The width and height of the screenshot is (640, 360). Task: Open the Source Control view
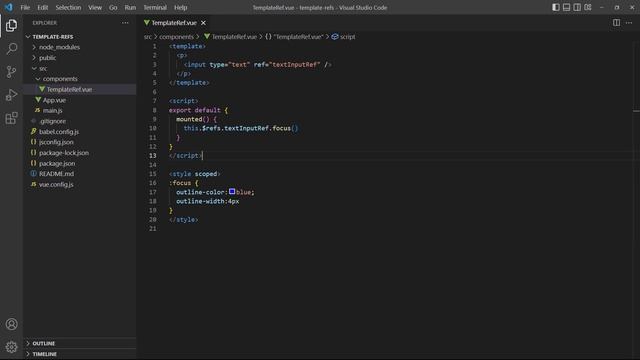pyautogui.click(x=11, y=72)
